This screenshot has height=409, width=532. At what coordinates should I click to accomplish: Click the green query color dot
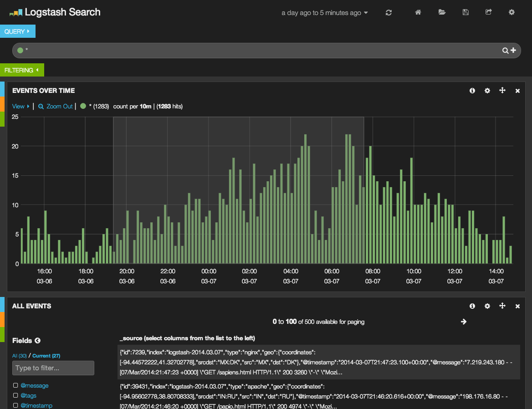20,50
